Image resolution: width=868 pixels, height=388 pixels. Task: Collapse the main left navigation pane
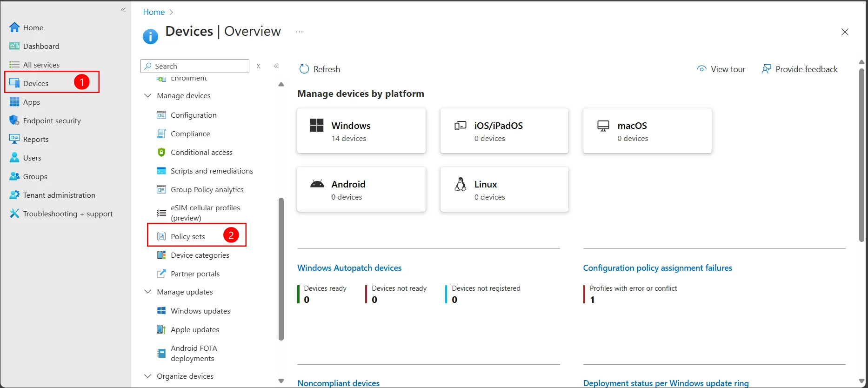(x=123, y=10)
